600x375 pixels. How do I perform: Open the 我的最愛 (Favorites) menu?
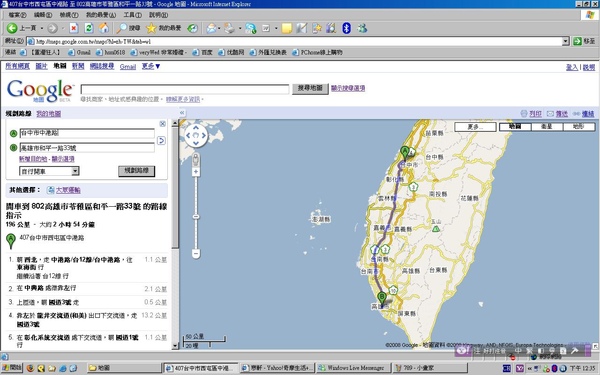pos(101,15)
